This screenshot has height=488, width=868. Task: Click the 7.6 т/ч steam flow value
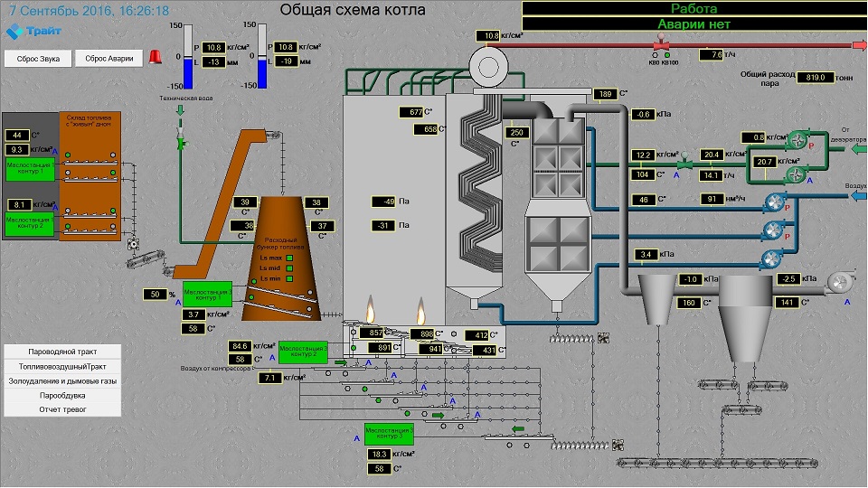(711, 54)
